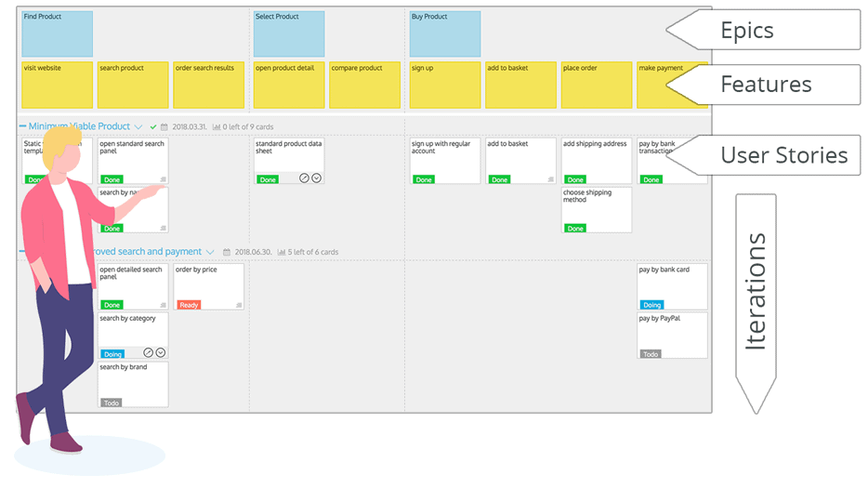Click the calendar icon beside 2018.06.30.
Viewport: 868px width, 488px height.
tap(227, 252)
